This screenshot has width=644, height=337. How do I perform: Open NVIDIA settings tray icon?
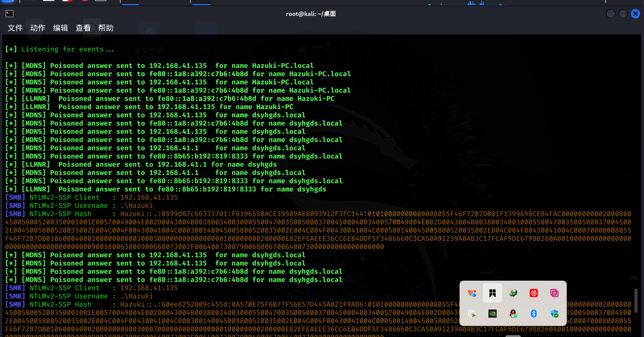click(x=492, y=314)
